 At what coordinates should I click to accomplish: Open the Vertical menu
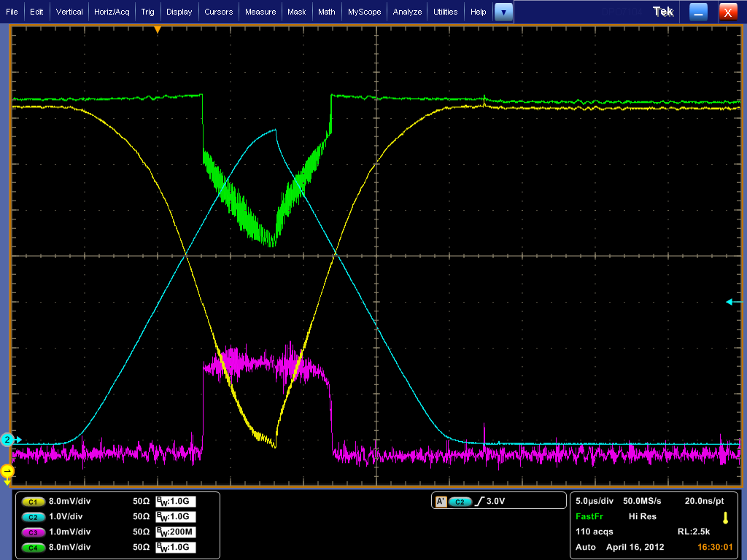(69, 12)
